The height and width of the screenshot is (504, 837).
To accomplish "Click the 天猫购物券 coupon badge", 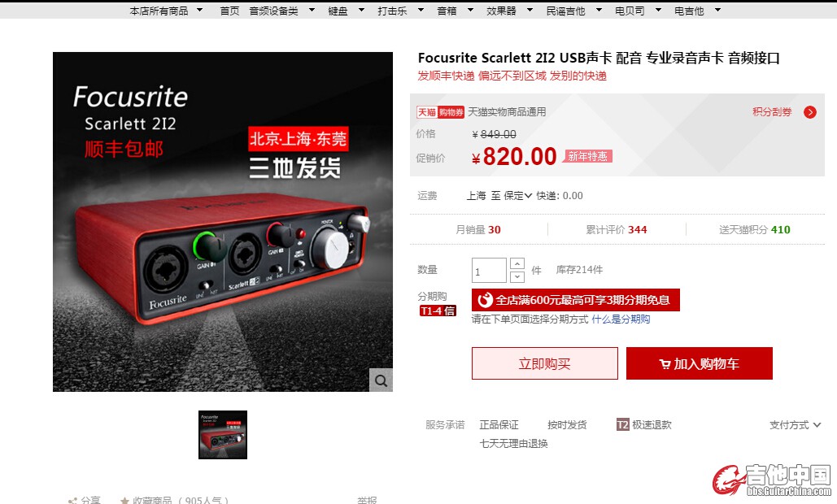I will 440,112.
